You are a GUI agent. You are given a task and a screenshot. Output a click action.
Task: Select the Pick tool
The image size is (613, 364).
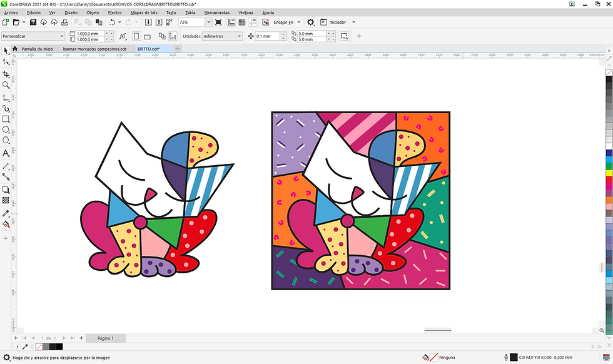tap(6, 51)
